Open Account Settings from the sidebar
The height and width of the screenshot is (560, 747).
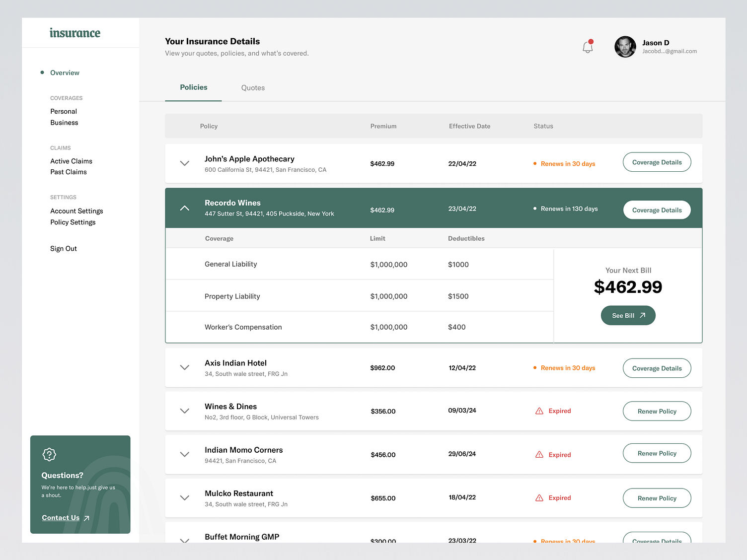76,210
